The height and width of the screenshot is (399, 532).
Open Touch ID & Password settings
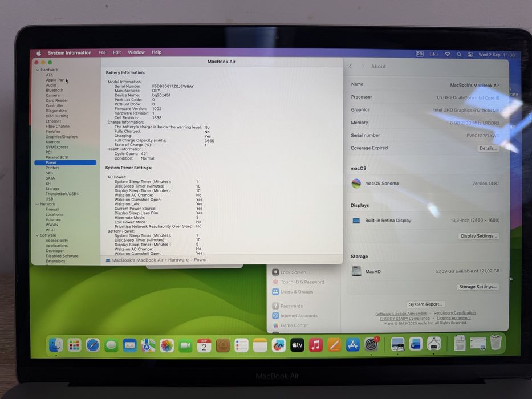coord(298,282)
